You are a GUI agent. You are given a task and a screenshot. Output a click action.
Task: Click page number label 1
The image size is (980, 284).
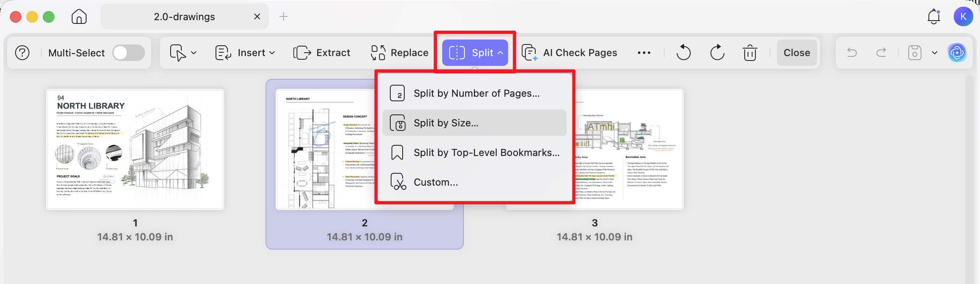coord(135,223)
